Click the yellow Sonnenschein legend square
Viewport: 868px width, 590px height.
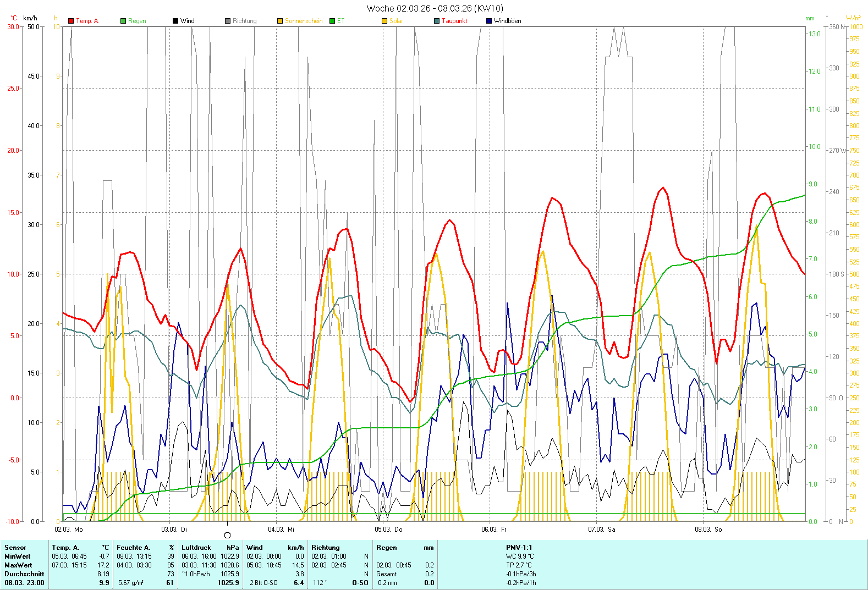(x=280, y=21)
